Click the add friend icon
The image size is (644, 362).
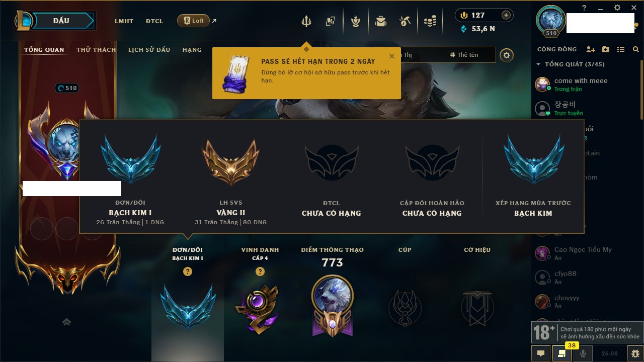pyautogui.click(x=591, y=49)
